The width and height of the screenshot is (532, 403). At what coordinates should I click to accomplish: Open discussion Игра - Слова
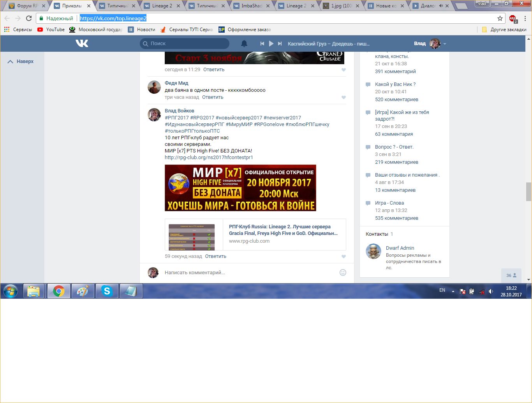point(389,203)
